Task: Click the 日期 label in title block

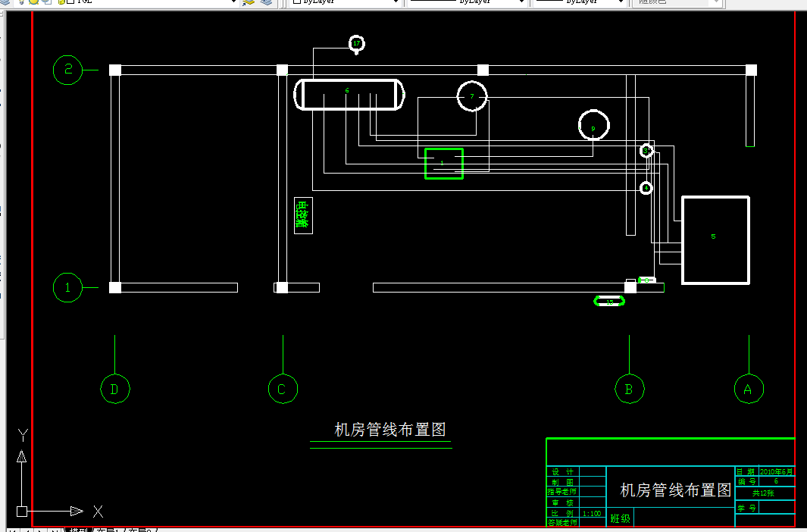Action: click(746, 471)
